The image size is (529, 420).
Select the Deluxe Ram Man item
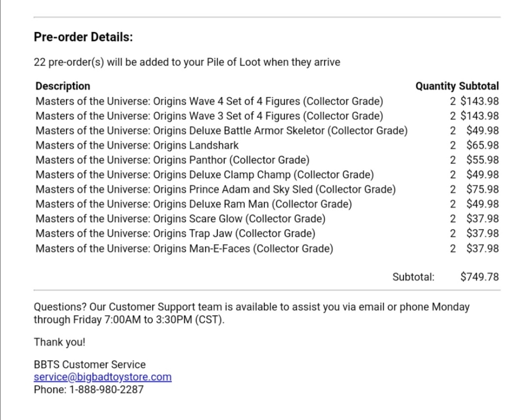point(194,204)
